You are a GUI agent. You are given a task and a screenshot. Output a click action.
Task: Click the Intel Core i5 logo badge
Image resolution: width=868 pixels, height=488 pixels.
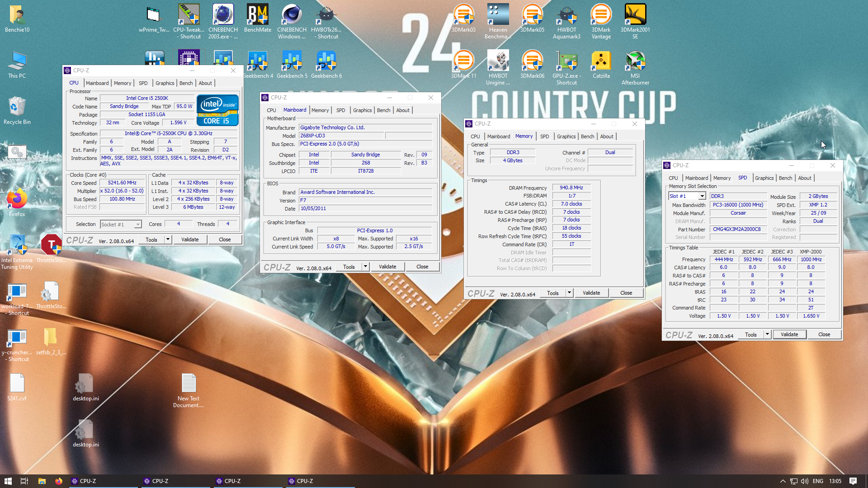pyautogui.click(x=217, y=110)
